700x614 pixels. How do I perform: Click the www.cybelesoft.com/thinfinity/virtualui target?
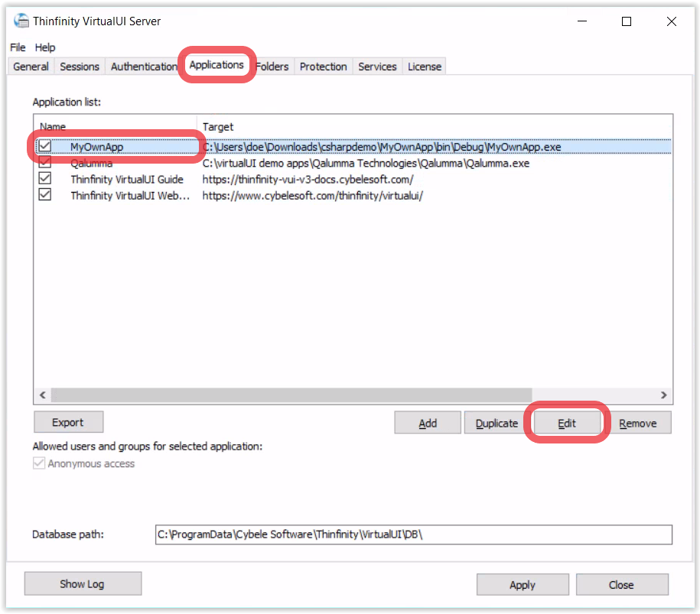point(312,196)
